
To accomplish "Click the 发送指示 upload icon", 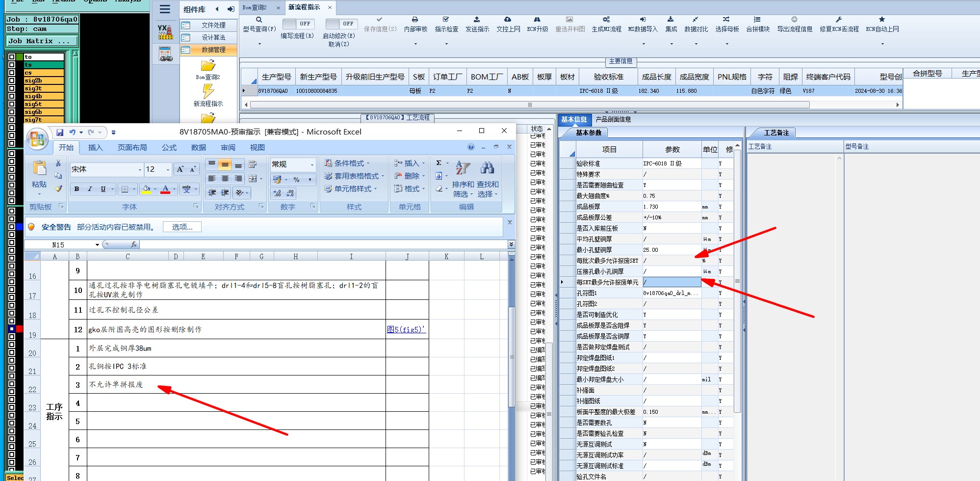I will click(x=477, y=20).
